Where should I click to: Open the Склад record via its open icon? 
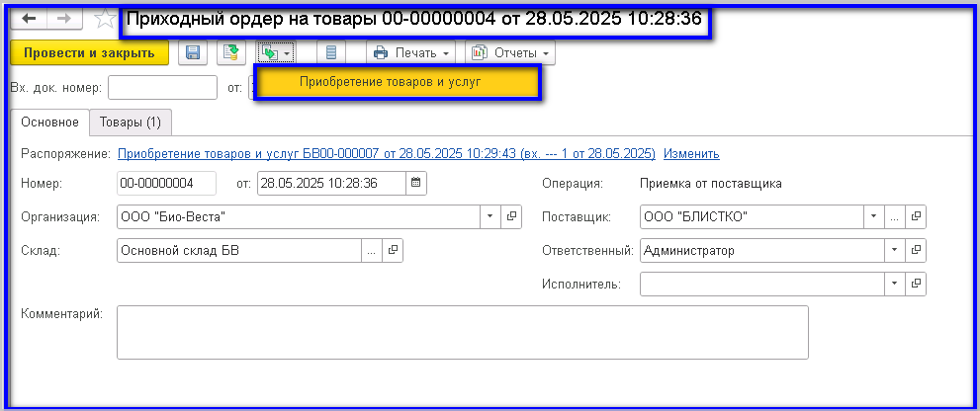(394, 251)
